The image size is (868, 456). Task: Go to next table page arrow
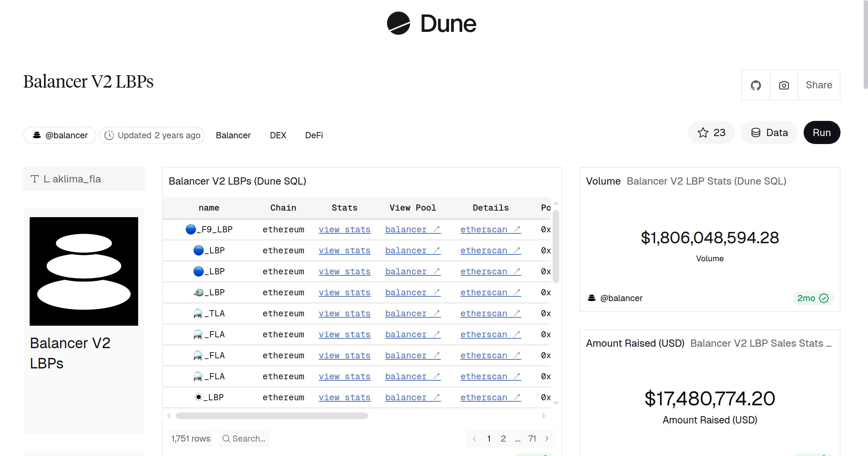[547, 439]
